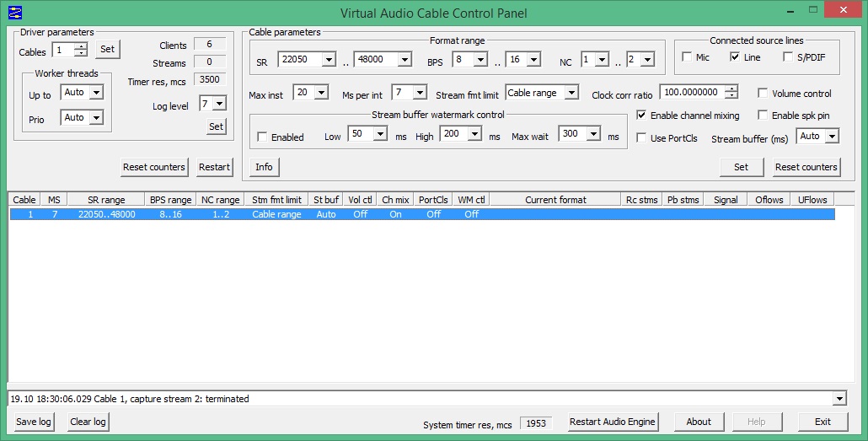Open the SR maximum 48000 dropdown
The height and width of the screenshot is (441, 868).
(x=405, y=59)
